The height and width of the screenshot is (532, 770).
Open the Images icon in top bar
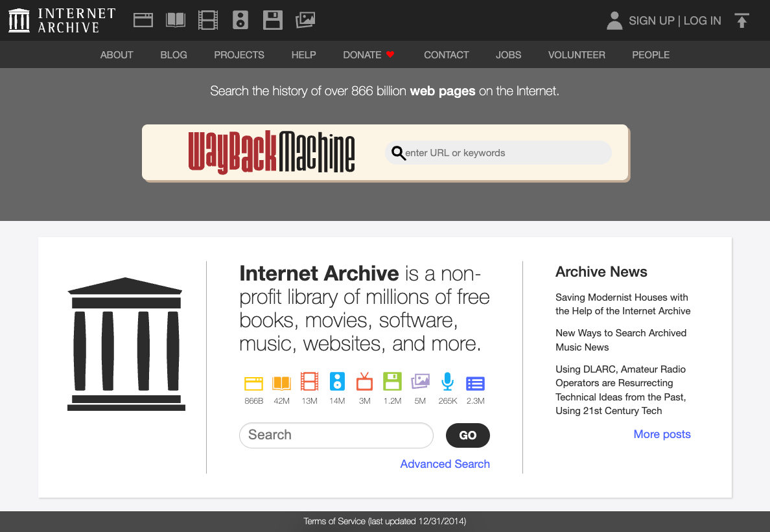point(305,20)
